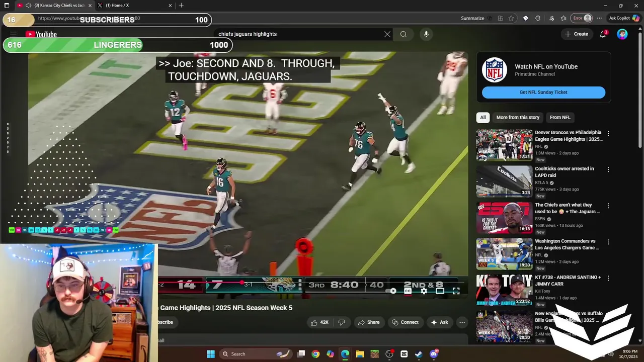The image size is (644, 362).
Task: Open more actions menu below video
Action: pos(462,322)
